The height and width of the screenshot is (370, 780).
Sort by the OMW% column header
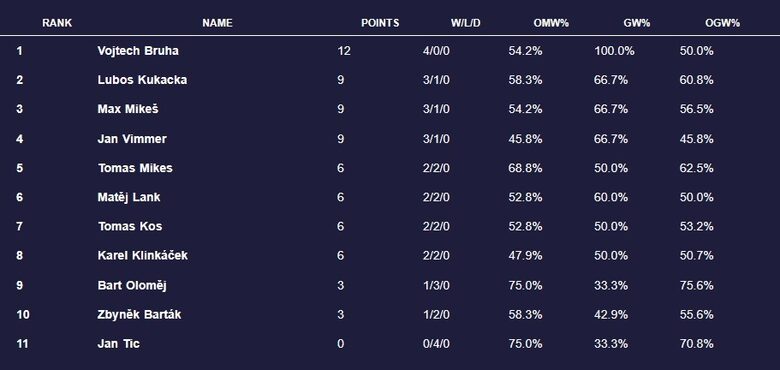pyautogui.click(x=551, y=23)
